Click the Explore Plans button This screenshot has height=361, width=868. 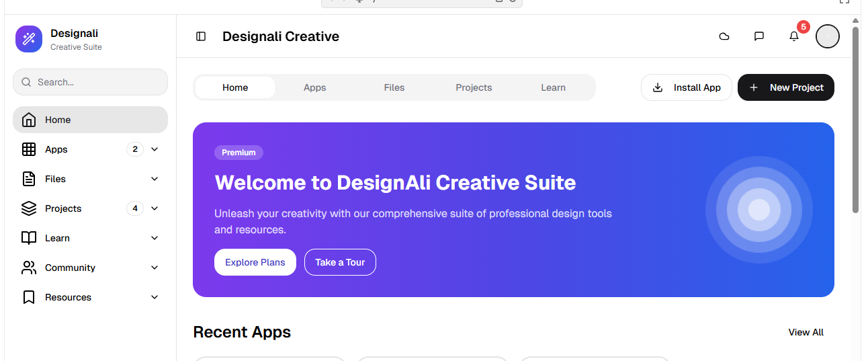click(255, 262)
